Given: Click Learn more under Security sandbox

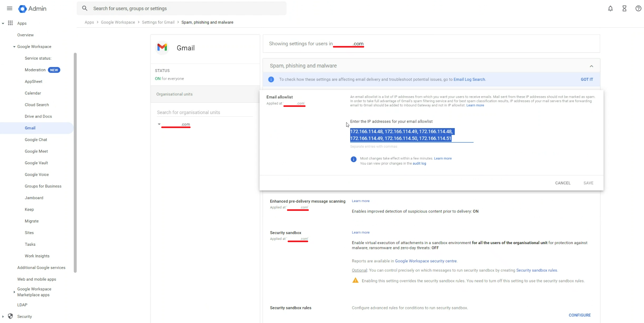Looking at the screenshot, I should point(361,233).
